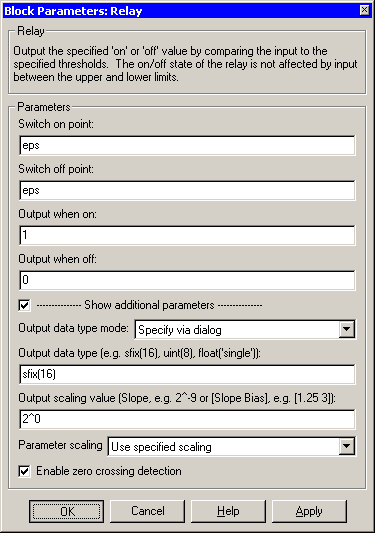Viewport: 375px width, 533px height.
Task: Click the Cancel button
Action: click(x=148, y=511)
